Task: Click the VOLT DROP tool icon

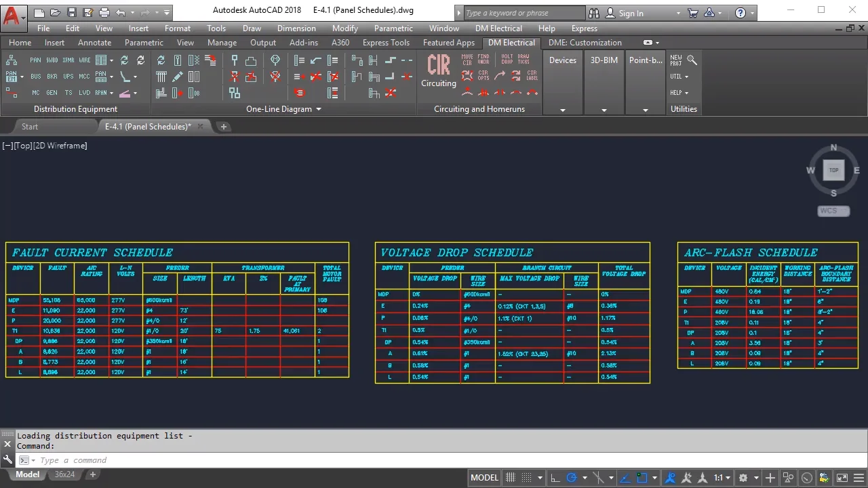Action: (507, 60)
